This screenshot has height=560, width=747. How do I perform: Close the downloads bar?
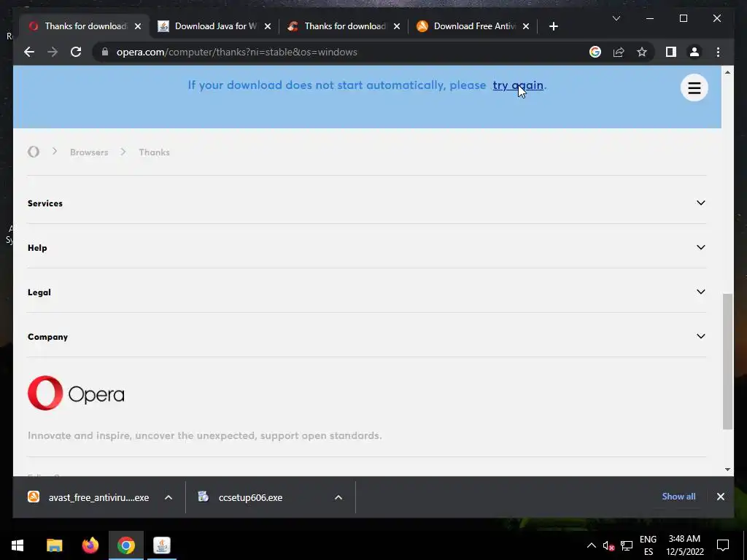720,497
